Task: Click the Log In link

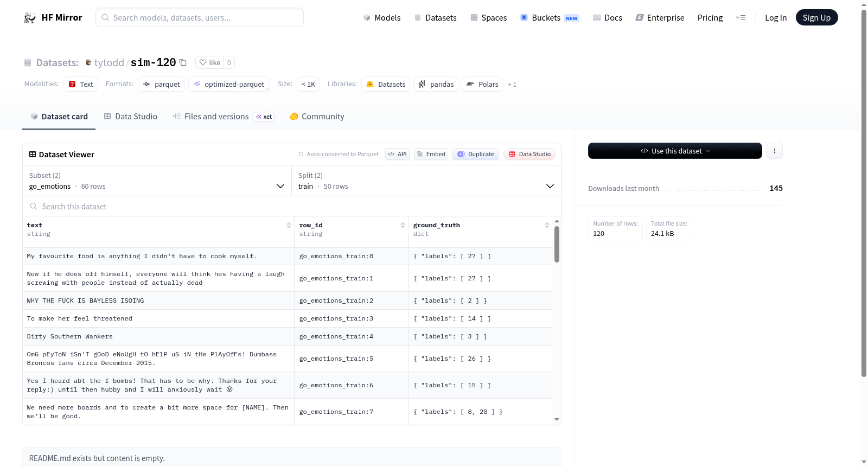Action: point(776,18)
